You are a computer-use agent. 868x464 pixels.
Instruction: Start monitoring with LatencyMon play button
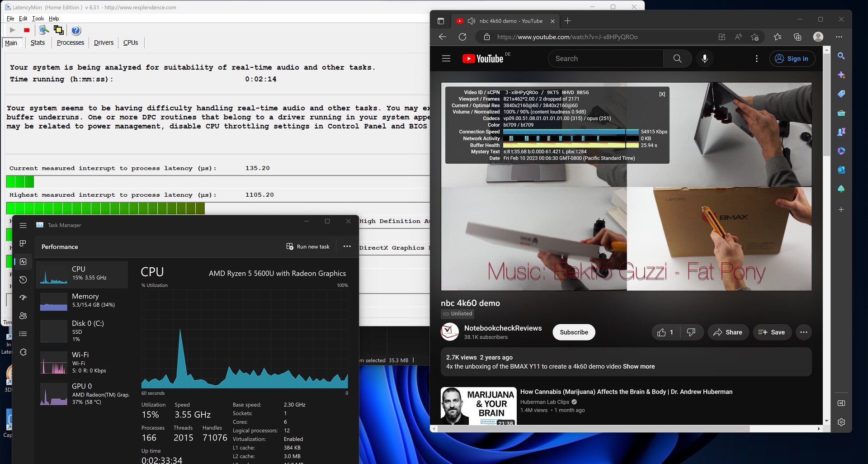click(12, 30)
